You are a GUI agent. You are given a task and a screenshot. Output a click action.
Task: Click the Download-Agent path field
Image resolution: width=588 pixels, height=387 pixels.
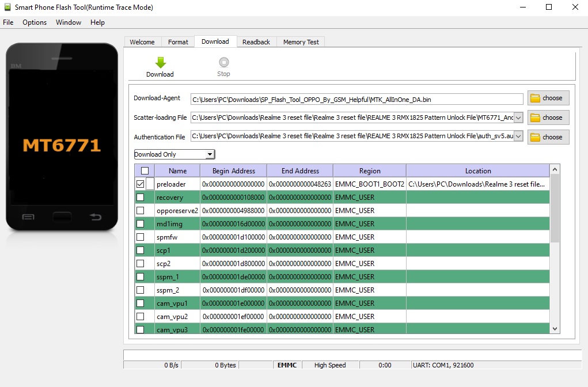click(x=356, y=100)
